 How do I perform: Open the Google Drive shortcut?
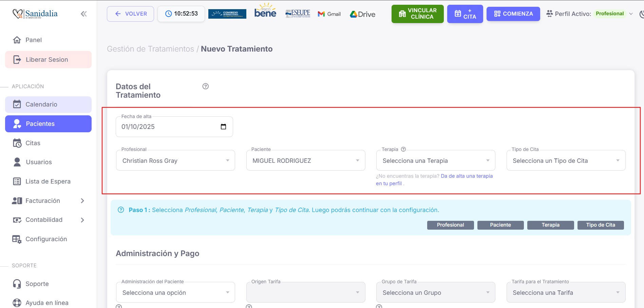(363, 14)
